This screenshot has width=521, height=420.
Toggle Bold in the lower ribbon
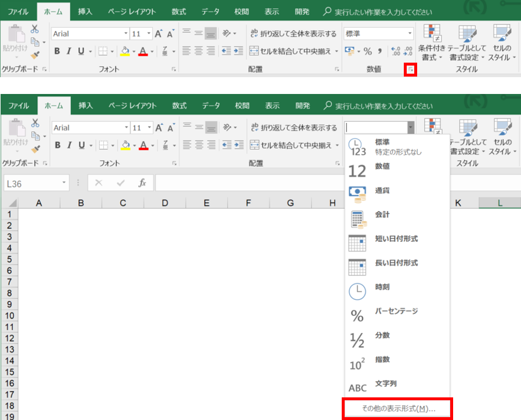pyautogui.click(x=57, y=145)
